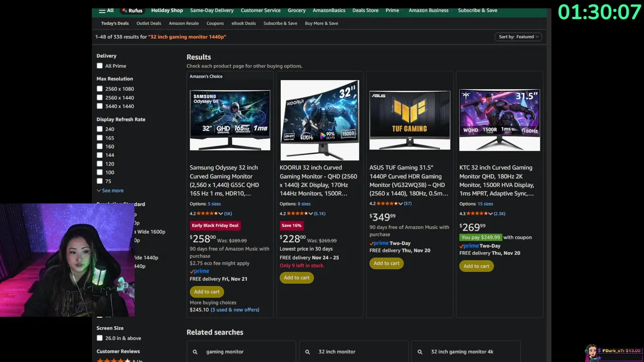This screenshot has height=362, width=644.
Task: Open the Holiday Shop menu item
Action: tap(167, 11)
